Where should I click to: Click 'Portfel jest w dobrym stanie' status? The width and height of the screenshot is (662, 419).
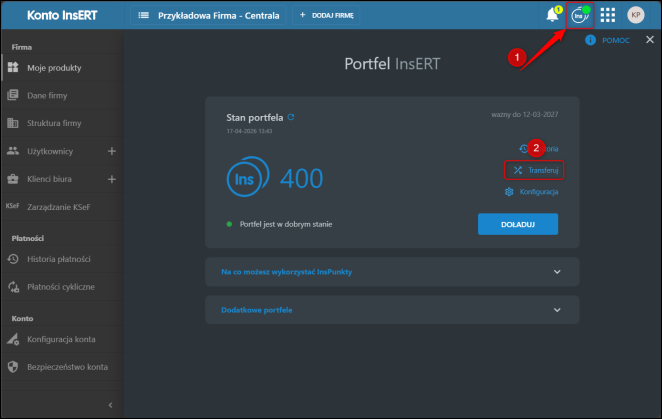[x=286, y=224]
